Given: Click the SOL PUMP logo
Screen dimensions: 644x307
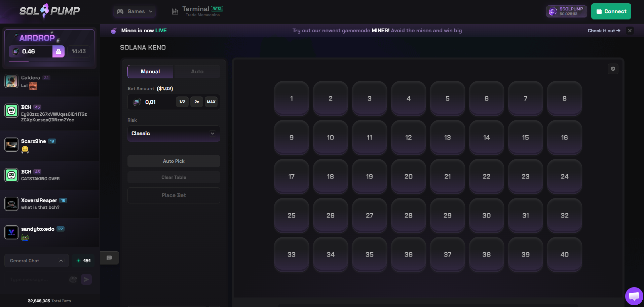Looking at the screenshot, I should [50, 11].
